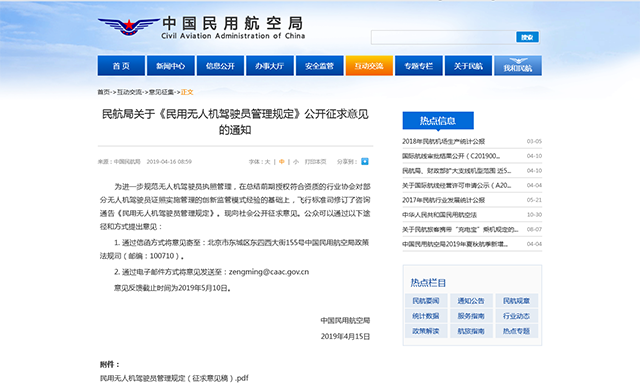640x386 pixels.
Task: Open the attached 征求意见稿 pdf file
Action: (x=174, y=378)
